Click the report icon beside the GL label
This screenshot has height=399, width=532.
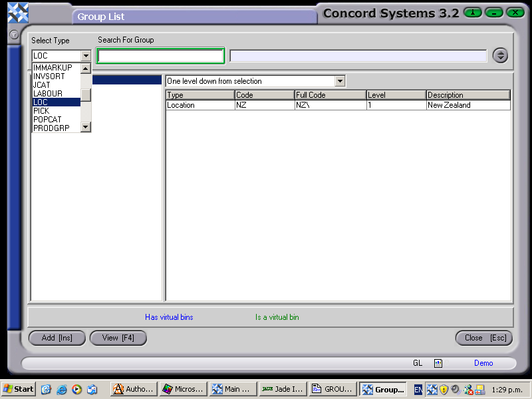coord(438,363)
